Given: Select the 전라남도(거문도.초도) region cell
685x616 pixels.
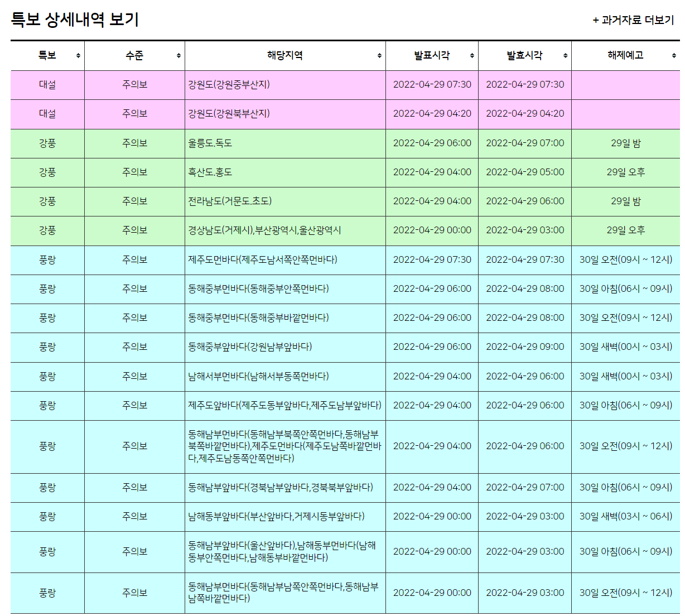Looking at the screenshot, I should click(x=285, y=201).
